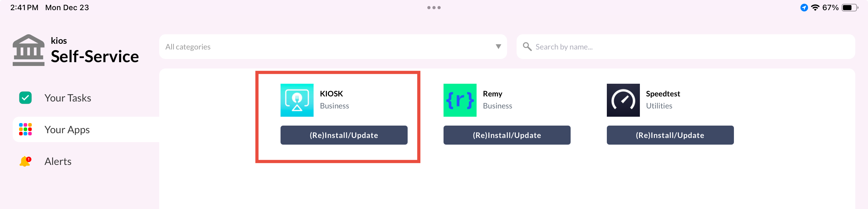
Task: Click the Self-Service bank building logo
Action: (x=29, y=50)
